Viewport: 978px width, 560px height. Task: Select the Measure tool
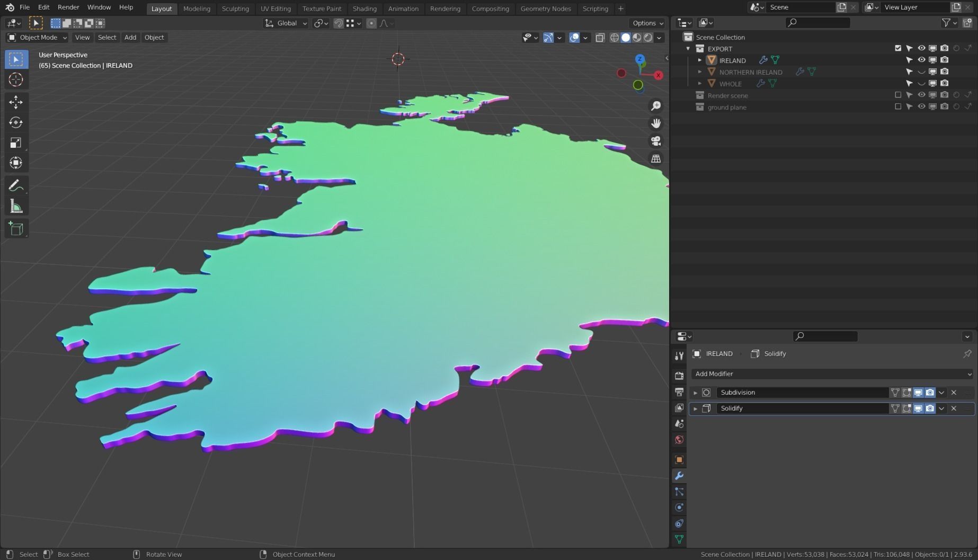(x=16, y=206)
